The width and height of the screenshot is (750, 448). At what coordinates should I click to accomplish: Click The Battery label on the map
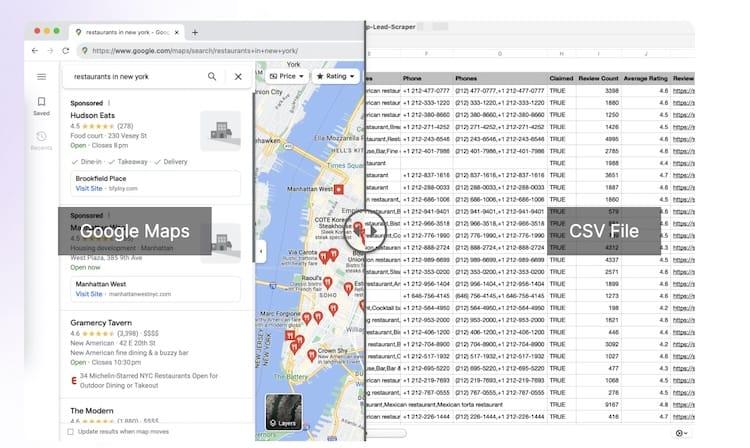pyautogui.click(x=291, y=376)
